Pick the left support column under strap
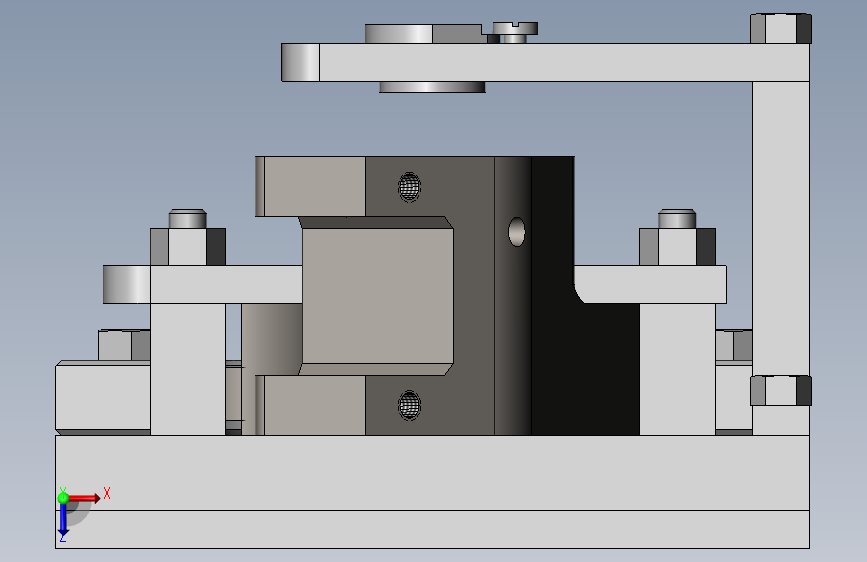Viewport: 867px width, 562px height. [x=188, y=369]
